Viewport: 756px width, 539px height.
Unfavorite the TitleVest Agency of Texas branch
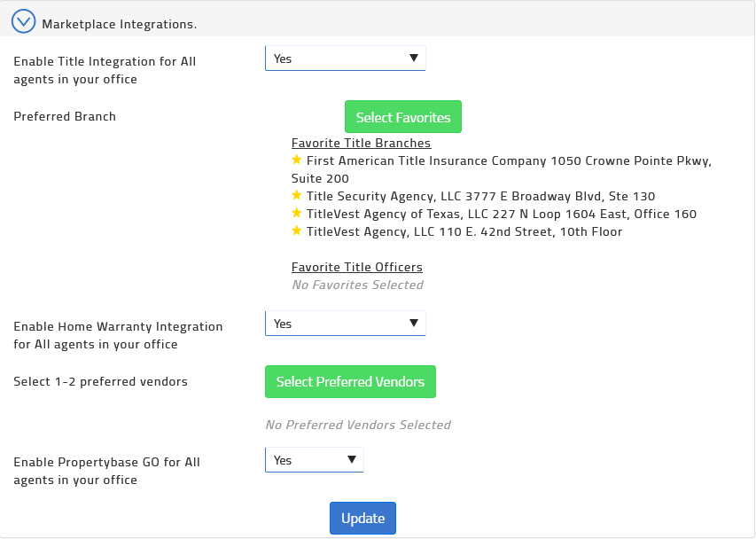pos(297,213)
